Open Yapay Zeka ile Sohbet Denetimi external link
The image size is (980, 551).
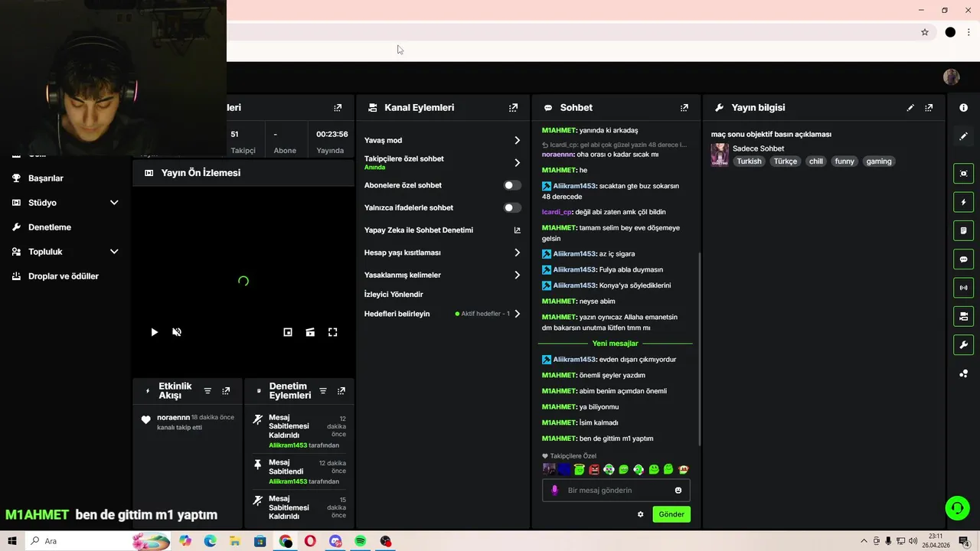517,230
